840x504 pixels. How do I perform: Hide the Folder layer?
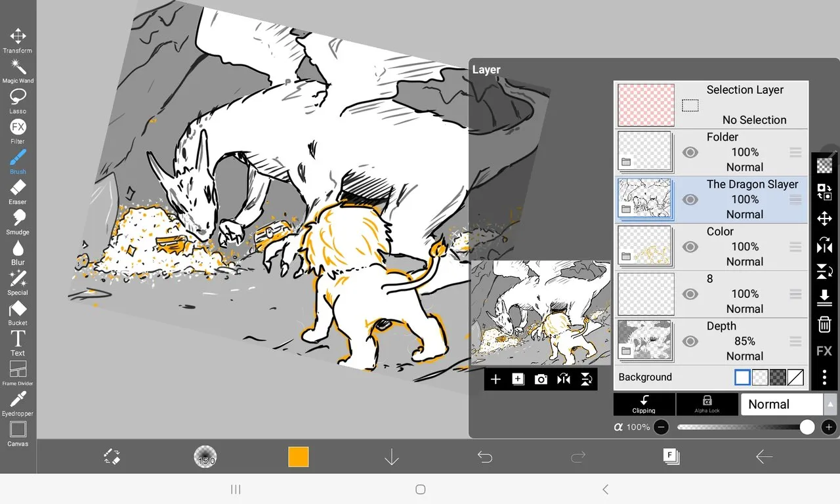690,152
